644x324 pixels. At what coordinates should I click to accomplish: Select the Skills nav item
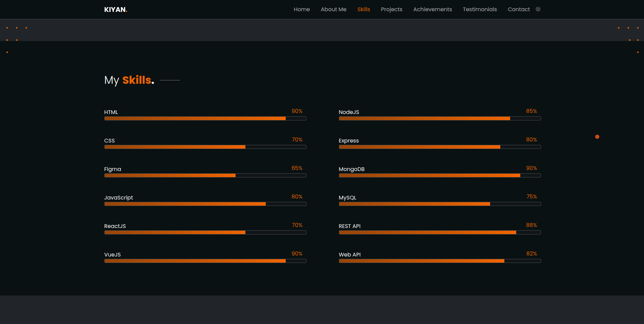click(x=363, y=9)
